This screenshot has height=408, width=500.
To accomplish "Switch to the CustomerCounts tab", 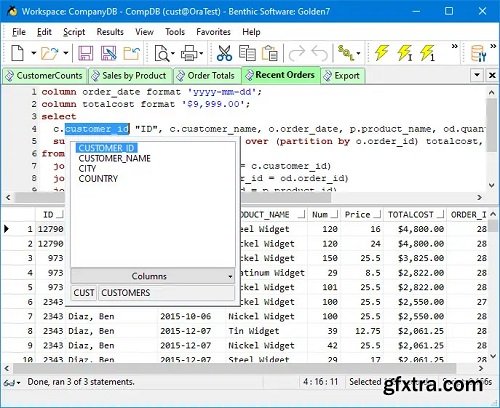I will pos(44,76).
